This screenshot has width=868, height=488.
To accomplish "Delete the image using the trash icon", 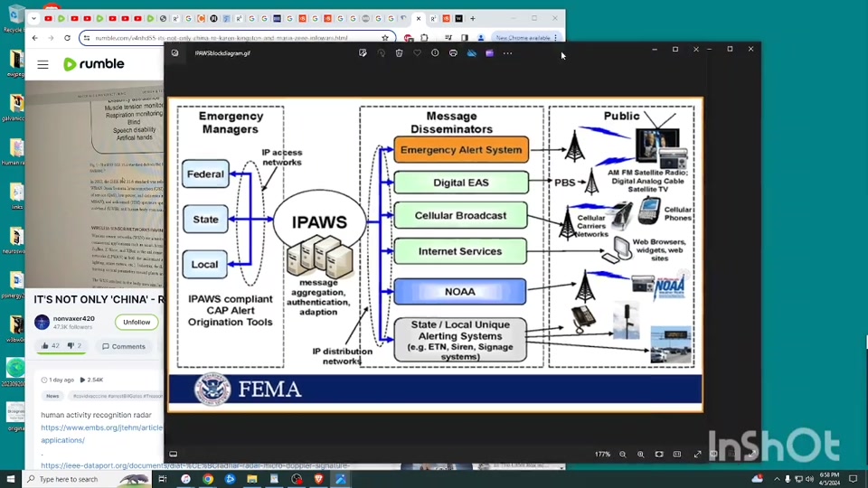I will [399, 53].
